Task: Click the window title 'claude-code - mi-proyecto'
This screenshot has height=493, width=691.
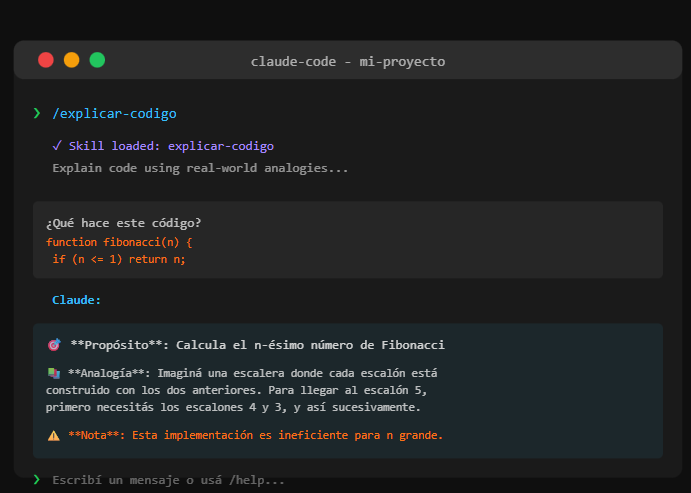Action: pos(348,62)
